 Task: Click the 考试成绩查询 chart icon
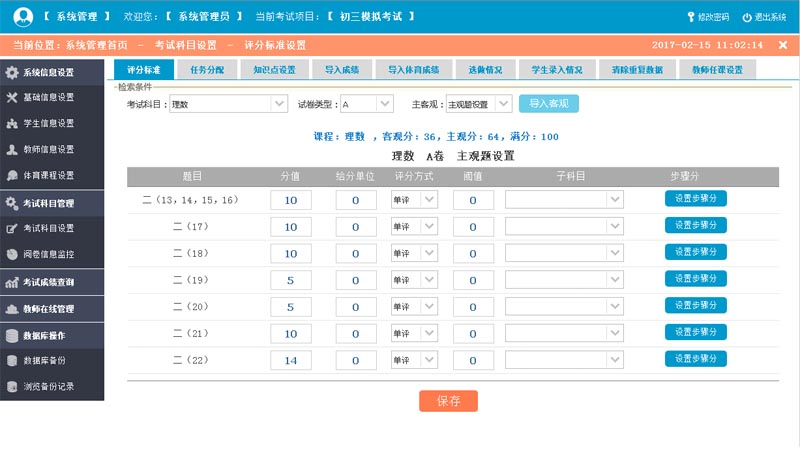[12, 283]
